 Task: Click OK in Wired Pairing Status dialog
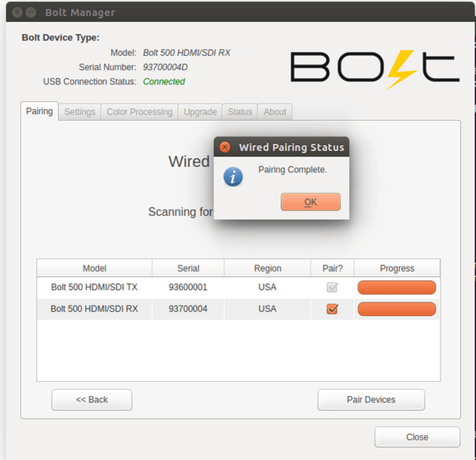coord(310,202)
